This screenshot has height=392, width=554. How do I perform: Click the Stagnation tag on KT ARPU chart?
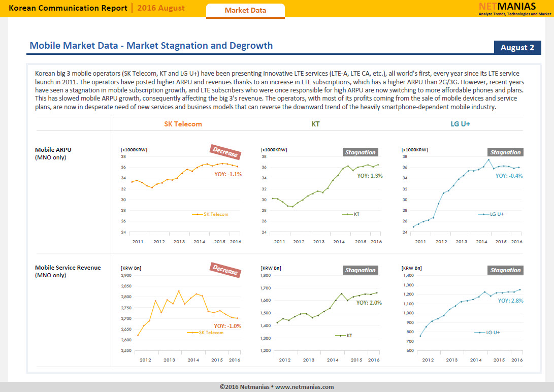[361, 152]
